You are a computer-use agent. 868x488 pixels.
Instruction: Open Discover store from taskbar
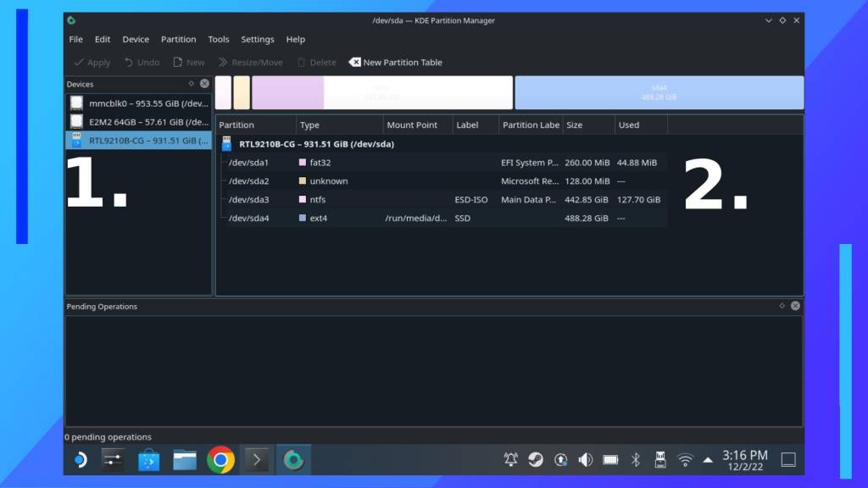click(x=149, y=460)
